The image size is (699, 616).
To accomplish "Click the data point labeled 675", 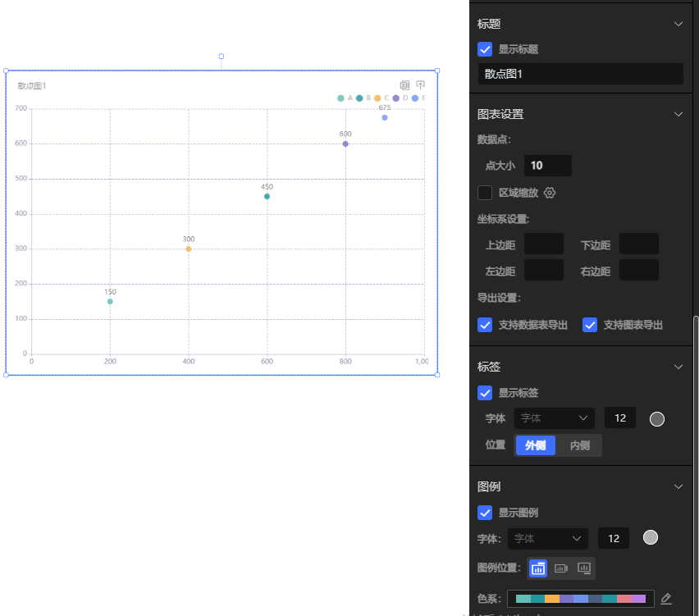I will (x=385, y=117).
